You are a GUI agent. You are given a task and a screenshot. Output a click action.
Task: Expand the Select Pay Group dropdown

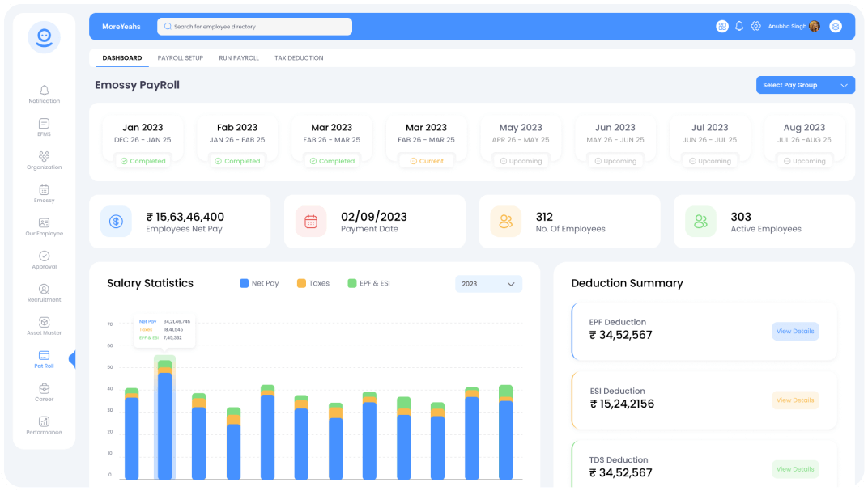click(x=805, y=85)
